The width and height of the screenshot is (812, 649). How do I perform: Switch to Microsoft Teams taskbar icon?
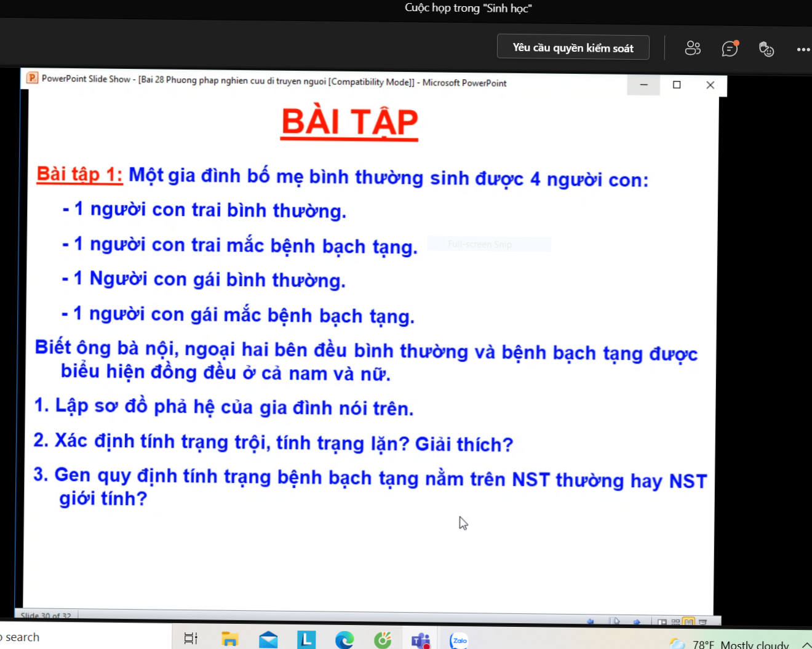pos(421,640)
